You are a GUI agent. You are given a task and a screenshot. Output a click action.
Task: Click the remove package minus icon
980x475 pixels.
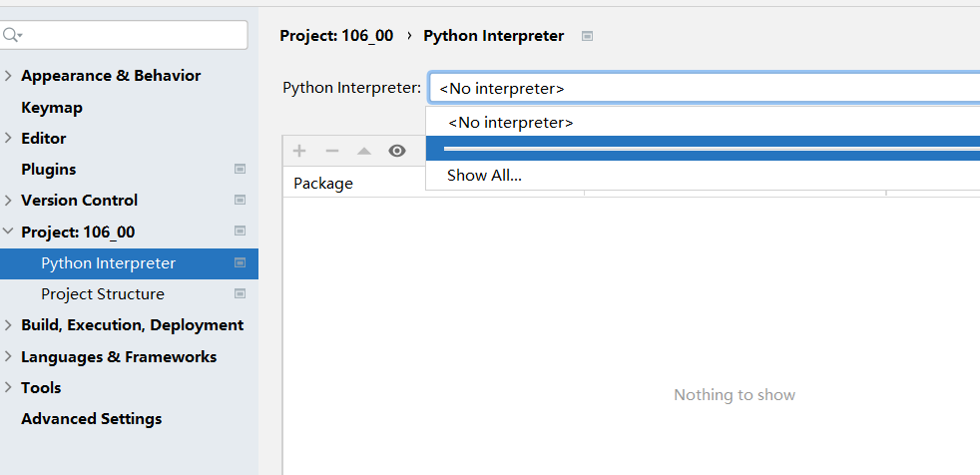click(x=332, y=151)
